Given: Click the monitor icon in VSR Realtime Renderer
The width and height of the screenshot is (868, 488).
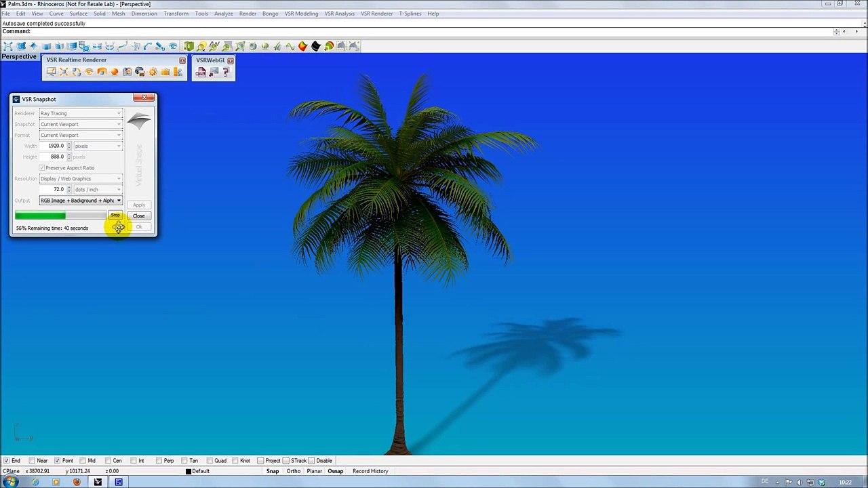Looking at the screenshot, I should (x=51, y=72).
